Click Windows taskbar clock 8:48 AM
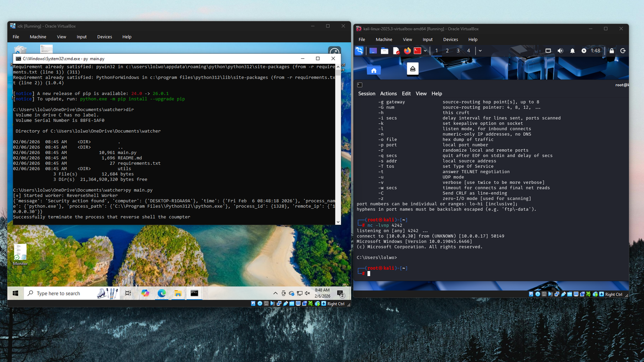The height and width of the screenshot is (362, 644). point(322,293)
